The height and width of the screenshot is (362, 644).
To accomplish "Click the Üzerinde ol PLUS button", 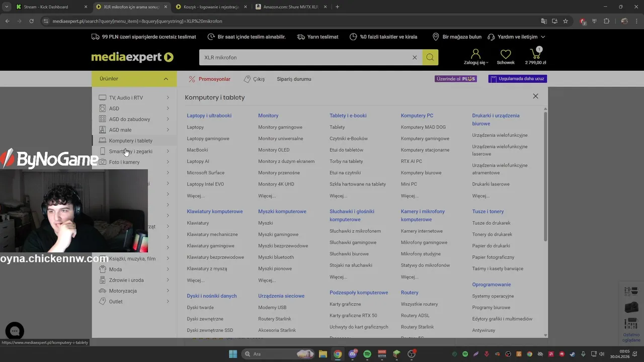I will click(x=456, y=79).
